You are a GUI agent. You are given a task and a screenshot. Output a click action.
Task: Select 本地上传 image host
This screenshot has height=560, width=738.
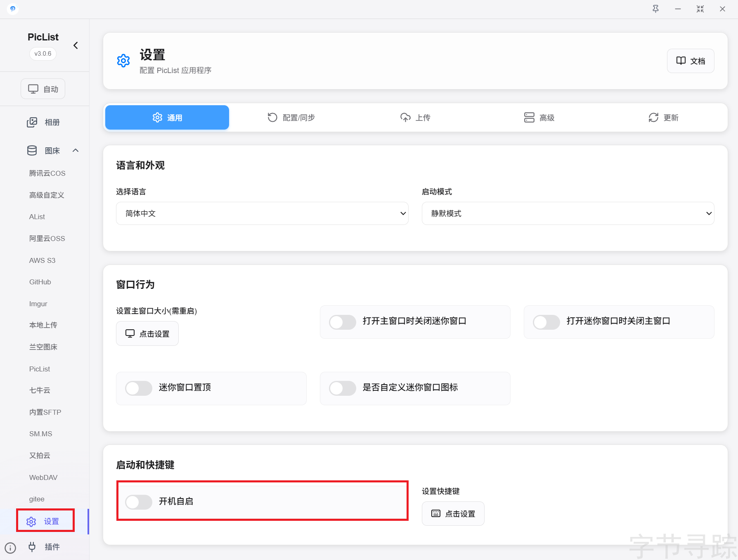(43, 325)
